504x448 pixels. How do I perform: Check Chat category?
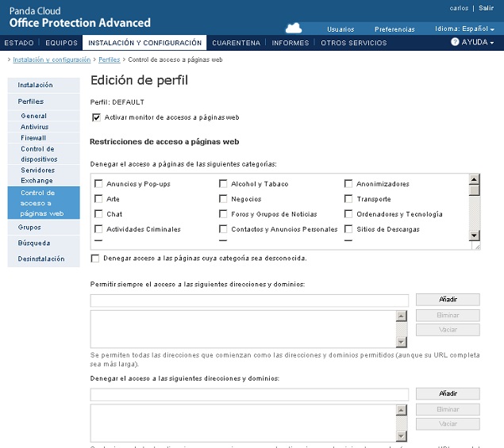click(x=98, y=214)
